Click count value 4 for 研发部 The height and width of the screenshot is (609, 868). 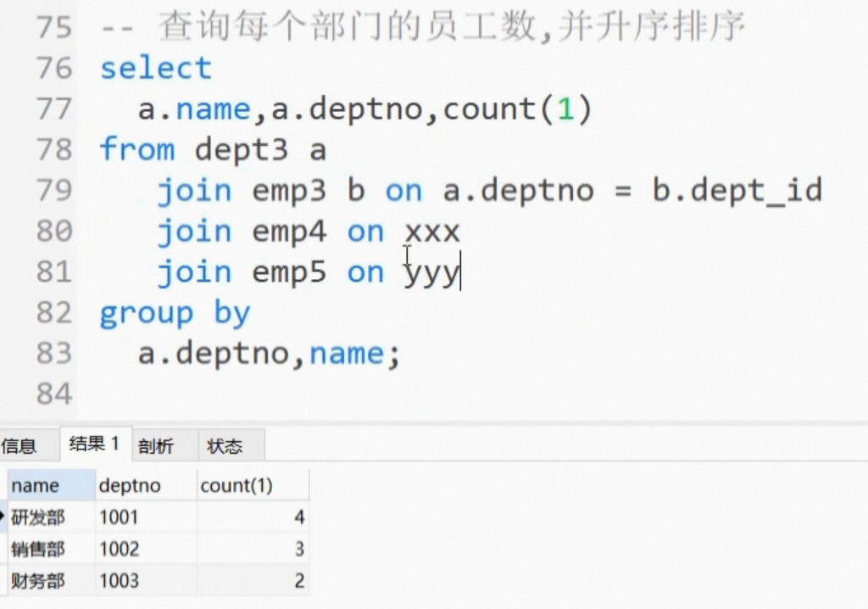click(x=253, y=517)
